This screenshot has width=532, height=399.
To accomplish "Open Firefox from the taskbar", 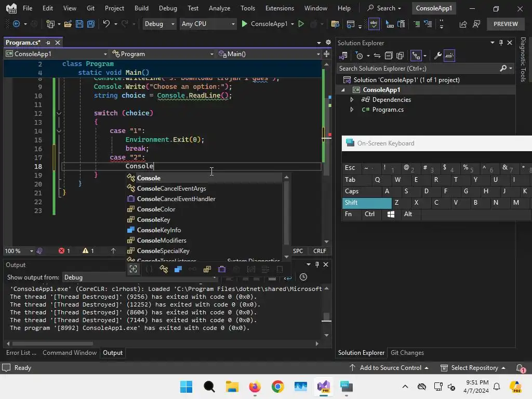I will (255, 387).
